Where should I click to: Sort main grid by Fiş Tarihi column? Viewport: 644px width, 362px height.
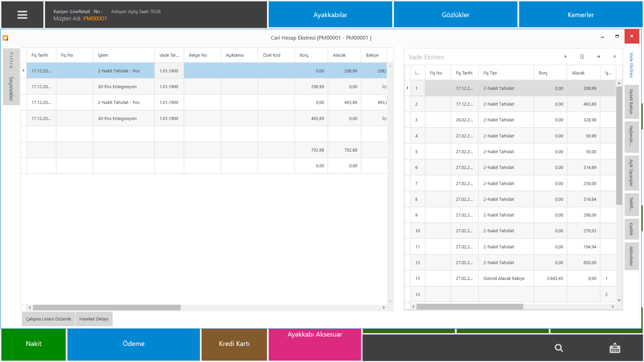(41, 55)
